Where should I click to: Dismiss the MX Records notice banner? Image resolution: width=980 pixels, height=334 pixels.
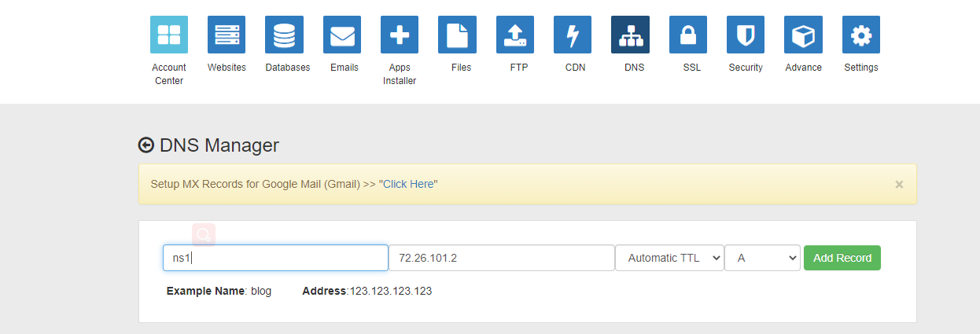(x=899, y=184)
